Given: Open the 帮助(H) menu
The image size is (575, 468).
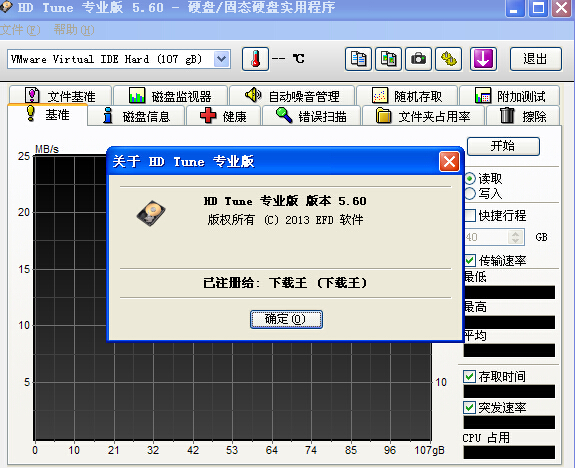Looking at the screenshot, I should pos(74,30).
